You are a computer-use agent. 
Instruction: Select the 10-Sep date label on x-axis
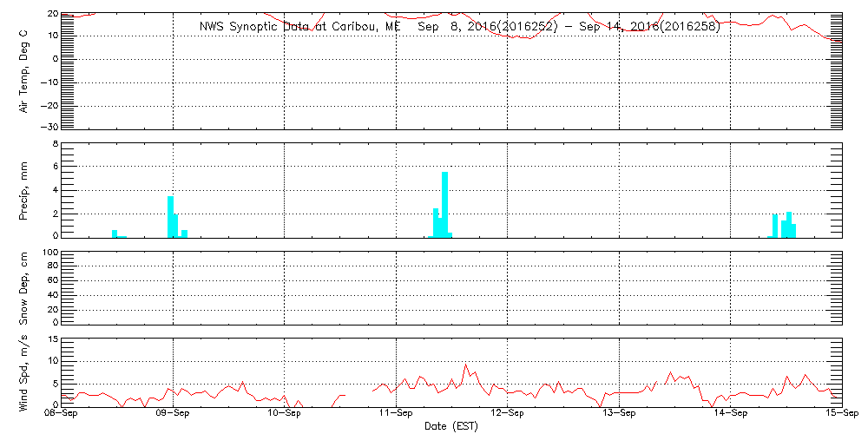tap(285, 415)
